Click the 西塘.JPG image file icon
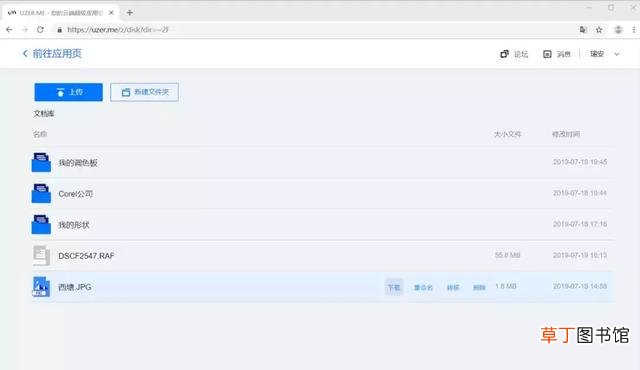This screenshot has height=370, width=640. pos(41,286)
